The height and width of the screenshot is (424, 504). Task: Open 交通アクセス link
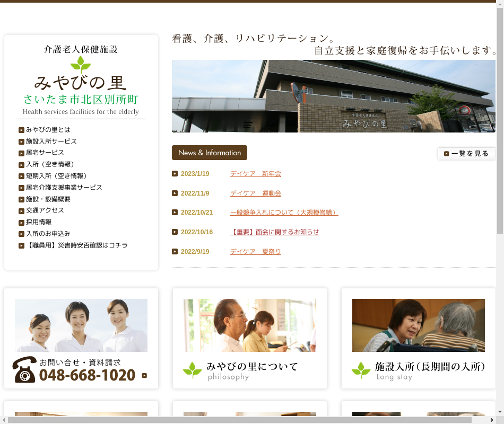tap(45, 210)
